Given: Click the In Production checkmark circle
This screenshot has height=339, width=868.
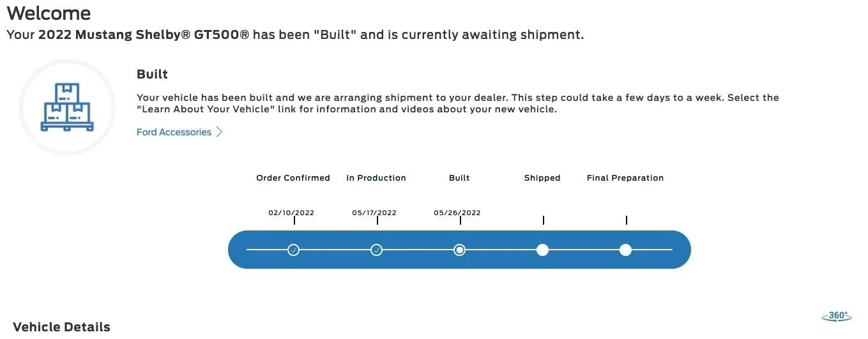Looking at the screenshot, I should point(376,250).
